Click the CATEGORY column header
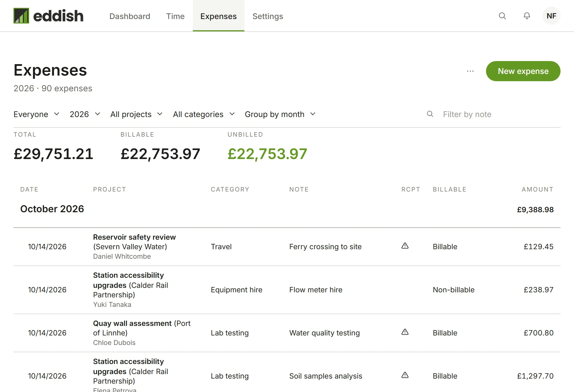574x392 pixels. (x=230, y=189)
